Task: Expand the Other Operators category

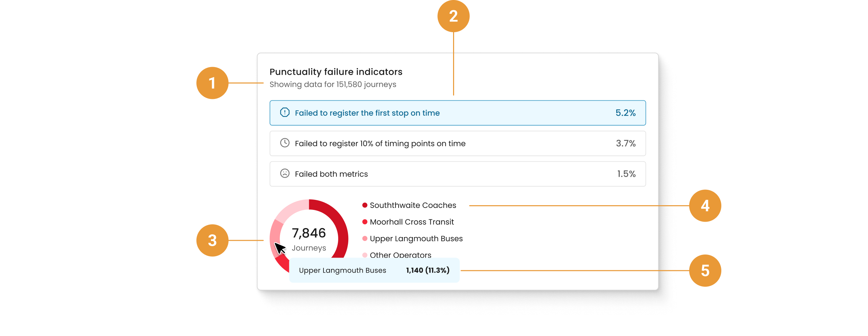Action: point(400,256)
